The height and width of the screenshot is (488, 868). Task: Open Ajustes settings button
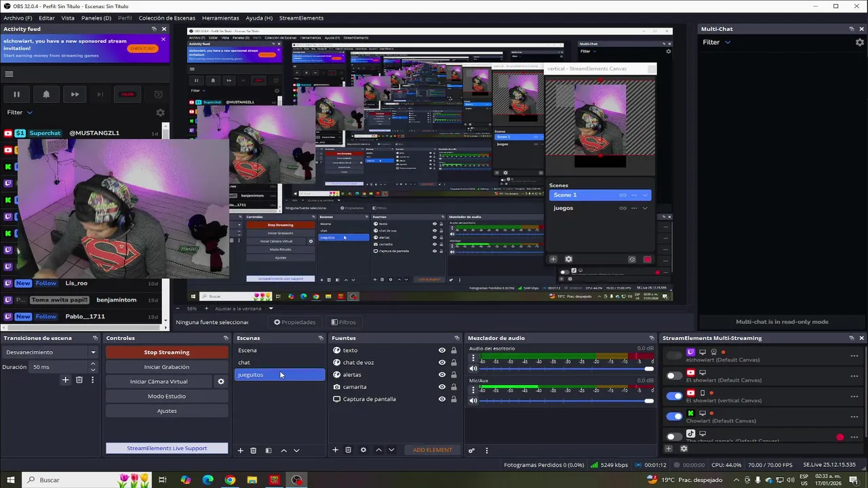pyautogui.click(x=167, y=411)
